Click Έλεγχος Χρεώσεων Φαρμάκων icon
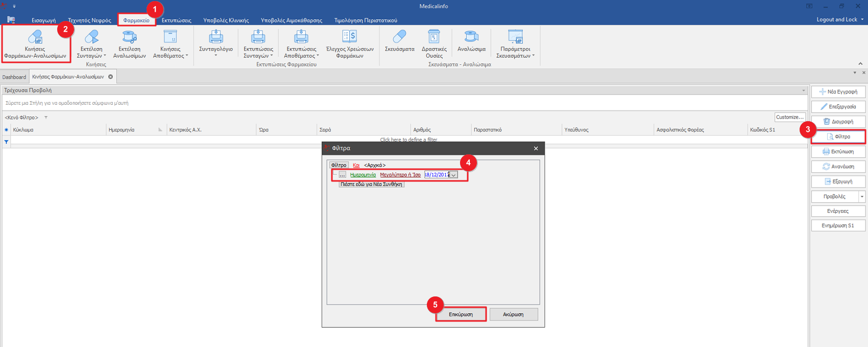The width and height of the screenshot is (868, 347). [x=350, y=37]
